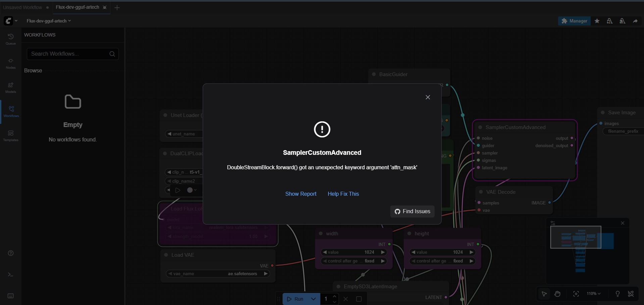
Task: Expand the 110% zoom level dropdown
Action: (593, 294)
